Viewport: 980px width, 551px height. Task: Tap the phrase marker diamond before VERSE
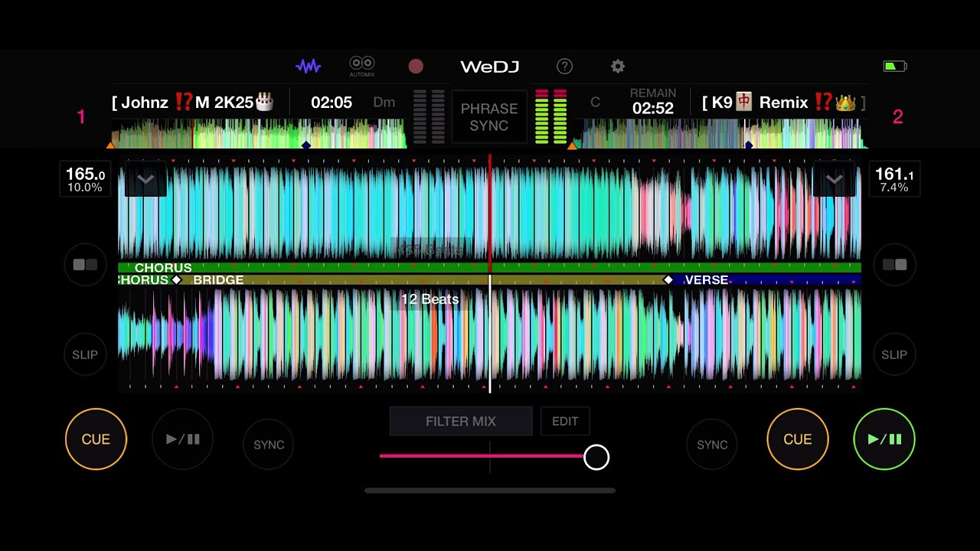tap(668, 280)
